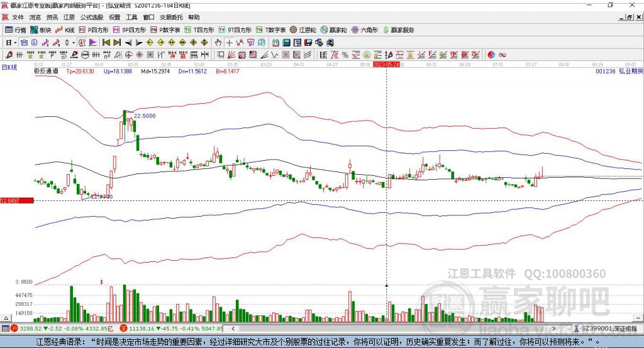Open the P数字表 tool
The width and height of the screenshot is (644, 348).
tap(165, 30)
